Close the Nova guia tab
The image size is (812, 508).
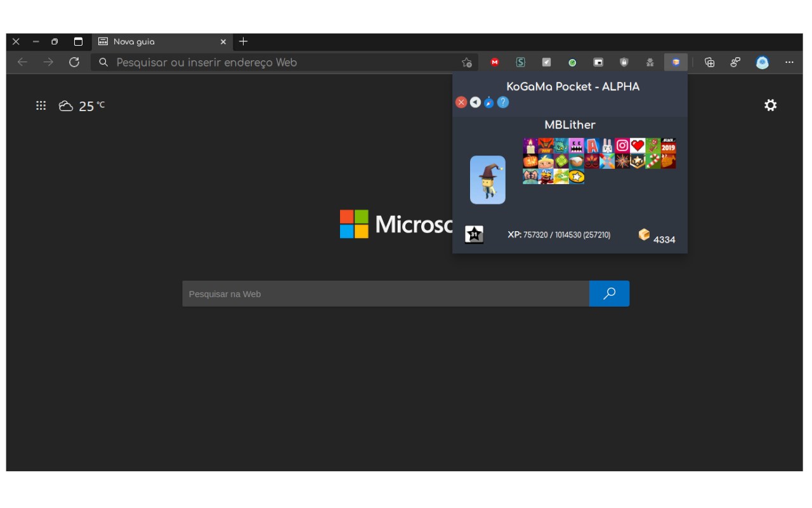223,42
